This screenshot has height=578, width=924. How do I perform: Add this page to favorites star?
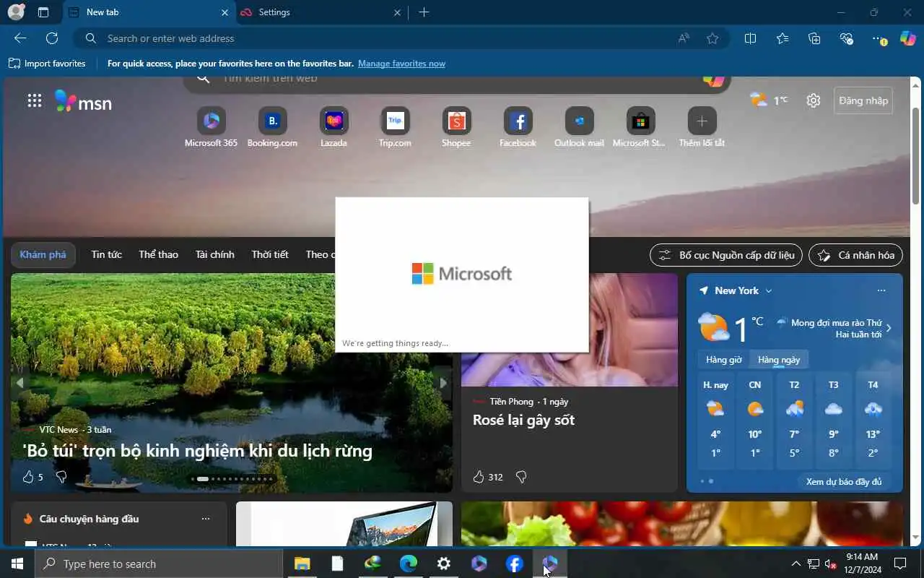712,38
